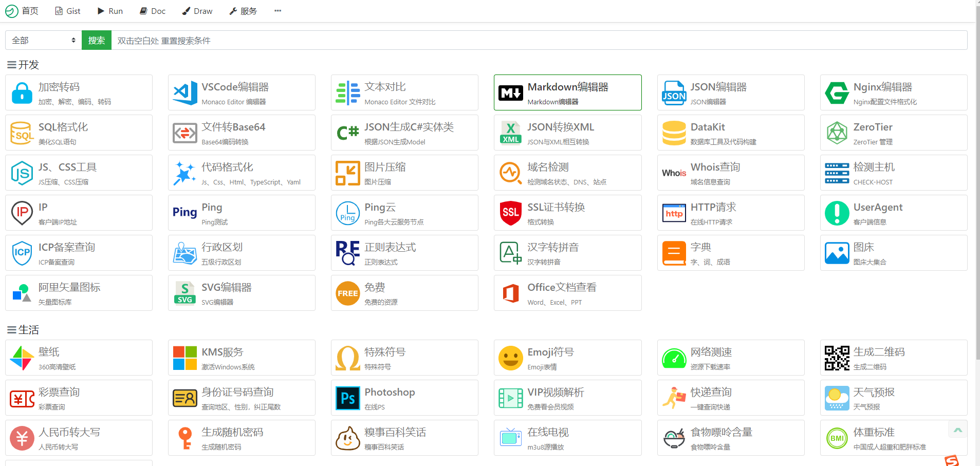Click the KMS服务 Windows logo icon

coord(185,358)
